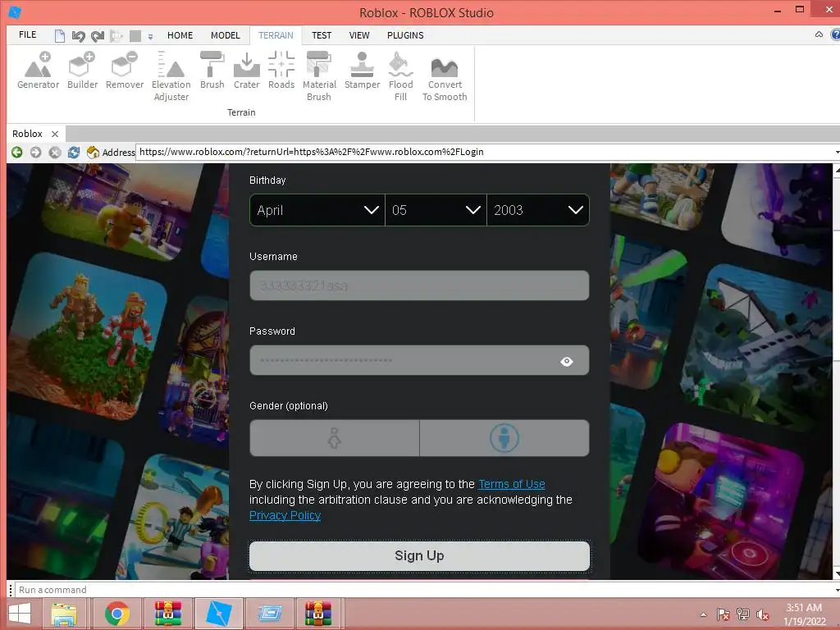Select the female gender option
The width and height of the screenshot is (840, 630).
pyautogui.click(x=335, y=438)
